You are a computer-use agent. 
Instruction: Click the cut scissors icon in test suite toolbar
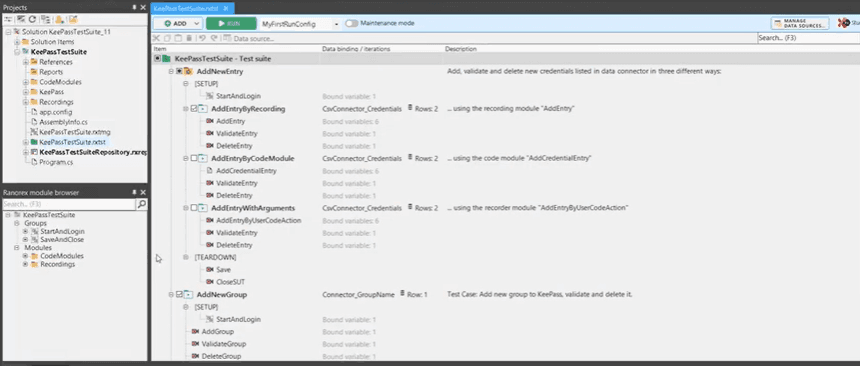[x=156, y=38]
